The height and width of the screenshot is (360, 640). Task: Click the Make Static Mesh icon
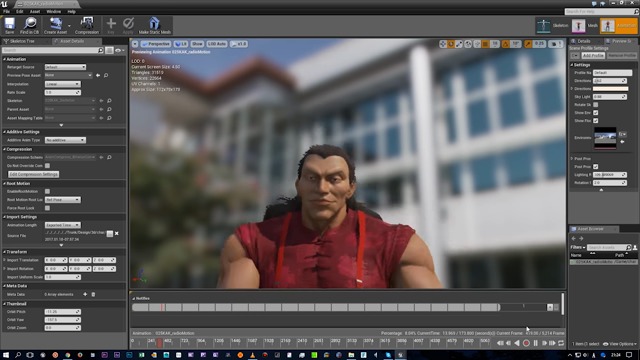[x=154, y=25]
